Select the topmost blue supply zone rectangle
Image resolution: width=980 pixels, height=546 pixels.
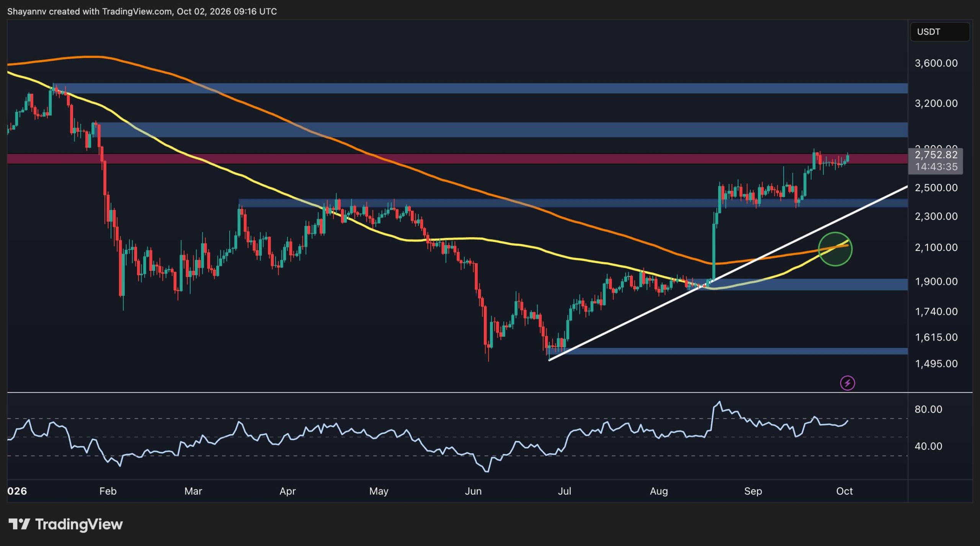point(480,88)
